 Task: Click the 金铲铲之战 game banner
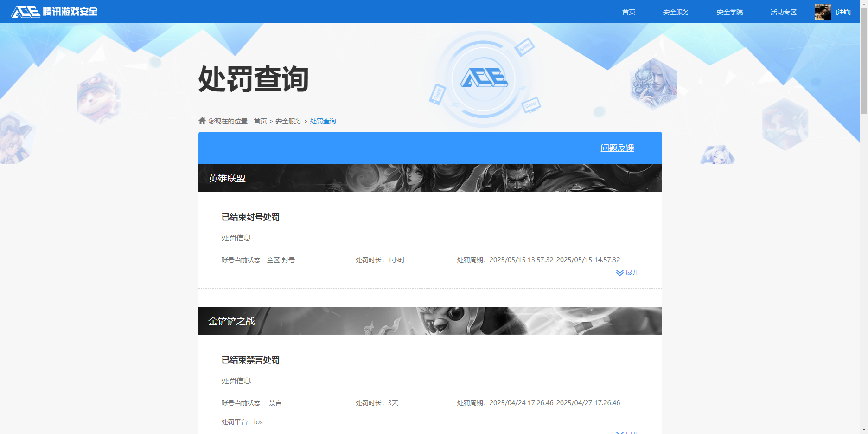(430, 321)
